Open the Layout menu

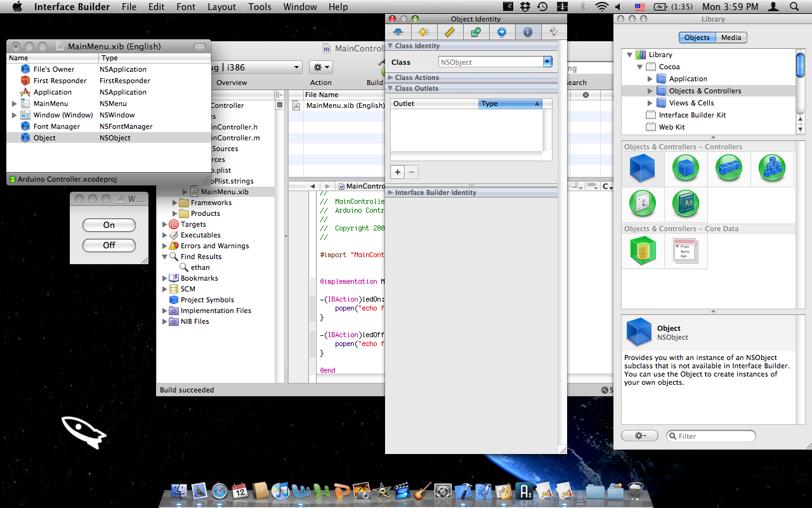click(222, 7)
